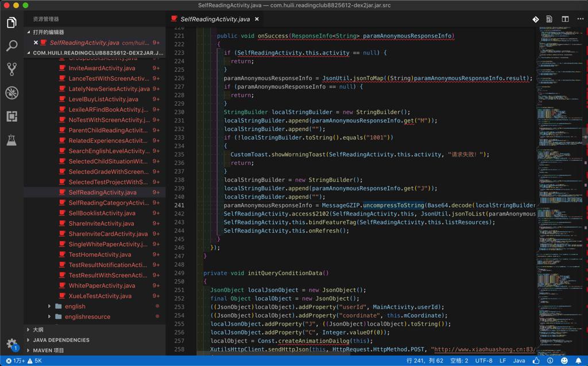Viewport: 588px width, 366px height.
Task: Click the UTF-8 encoding in status bar
Action: (x=483, y=361)
